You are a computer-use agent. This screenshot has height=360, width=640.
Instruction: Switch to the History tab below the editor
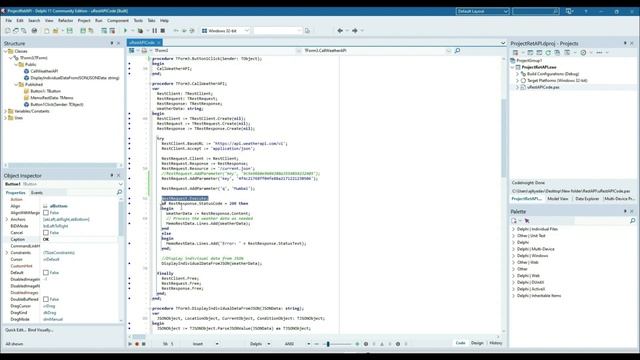coord(496,343)
